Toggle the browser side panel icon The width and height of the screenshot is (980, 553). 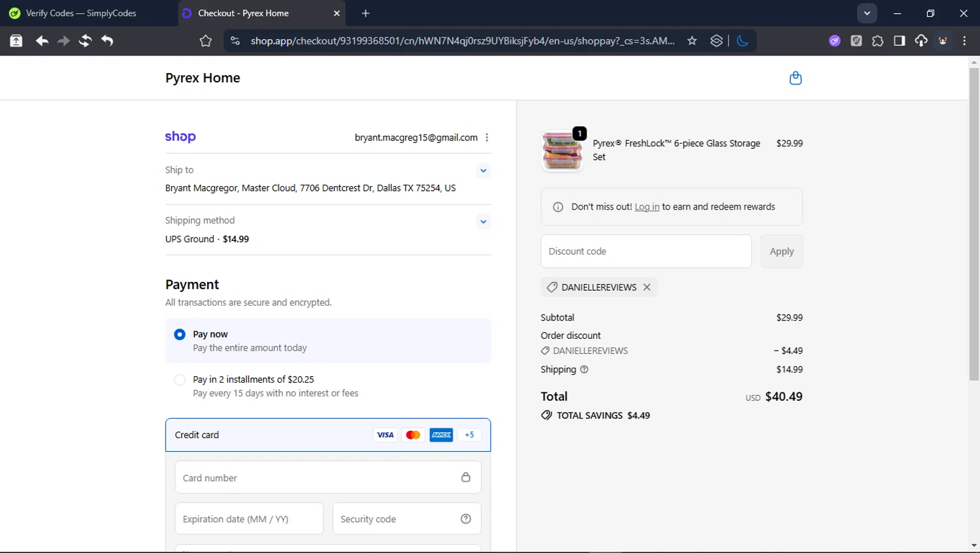[899, 40]
